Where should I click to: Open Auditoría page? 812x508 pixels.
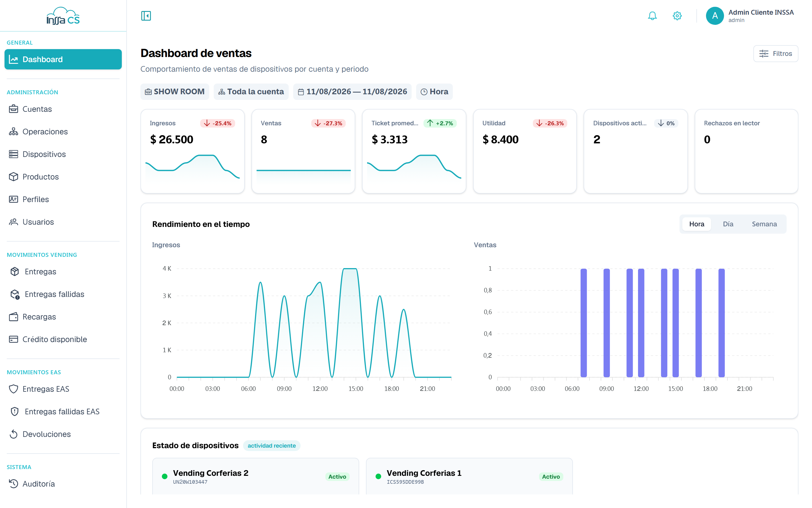(63, 484)
